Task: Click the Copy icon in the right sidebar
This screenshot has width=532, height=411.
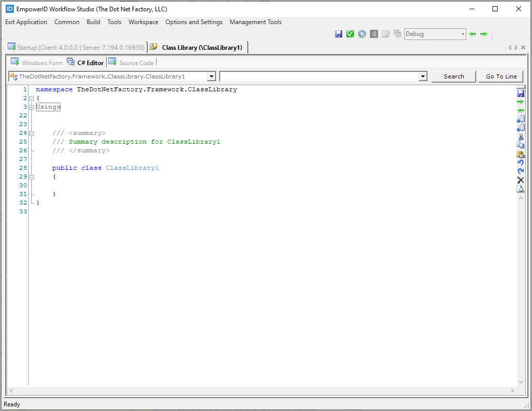Action: pyautogui.click(x=521, y=145)
